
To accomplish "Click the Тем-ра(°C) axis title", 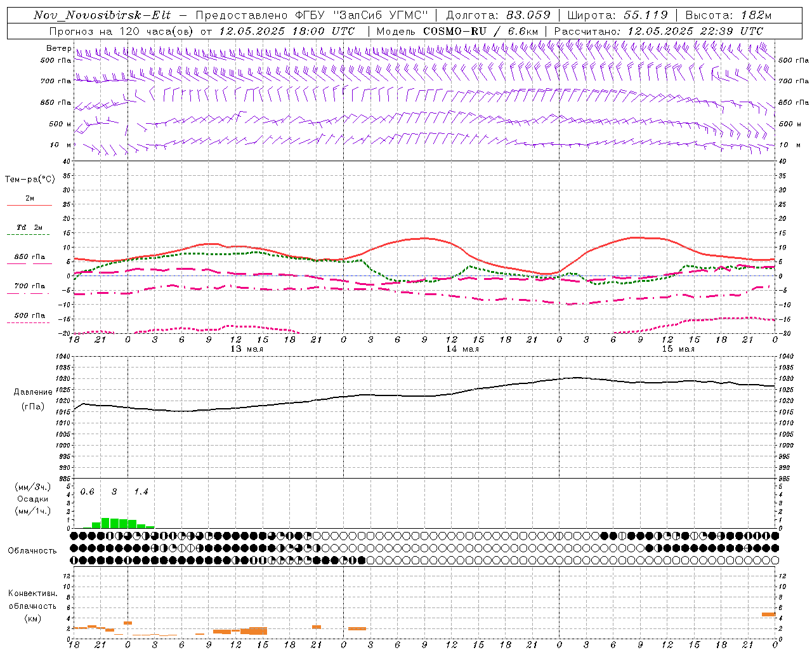I will pyautogui.click(x=30, y=180).
